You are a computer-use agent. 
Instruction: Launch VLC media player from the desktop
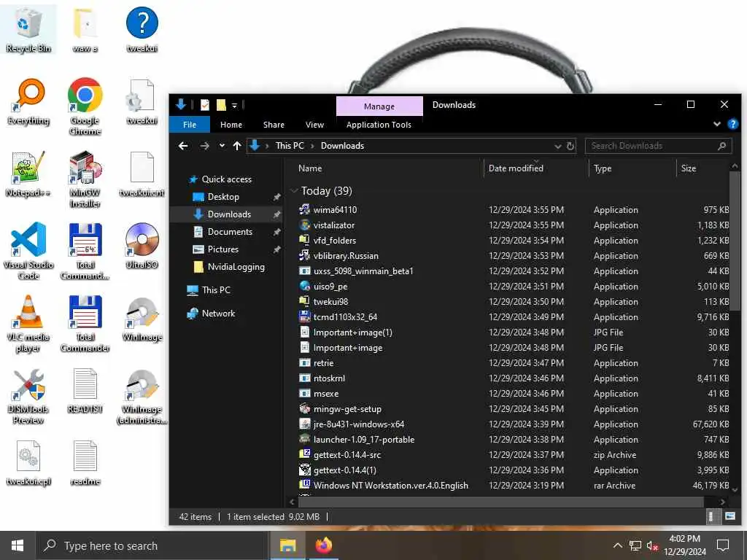click(28, 324)
